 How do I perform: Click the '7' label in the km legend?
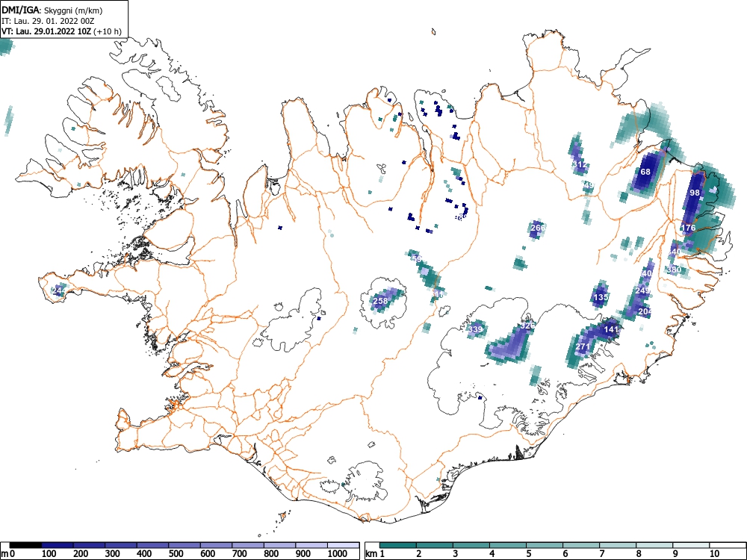point(601,554)
